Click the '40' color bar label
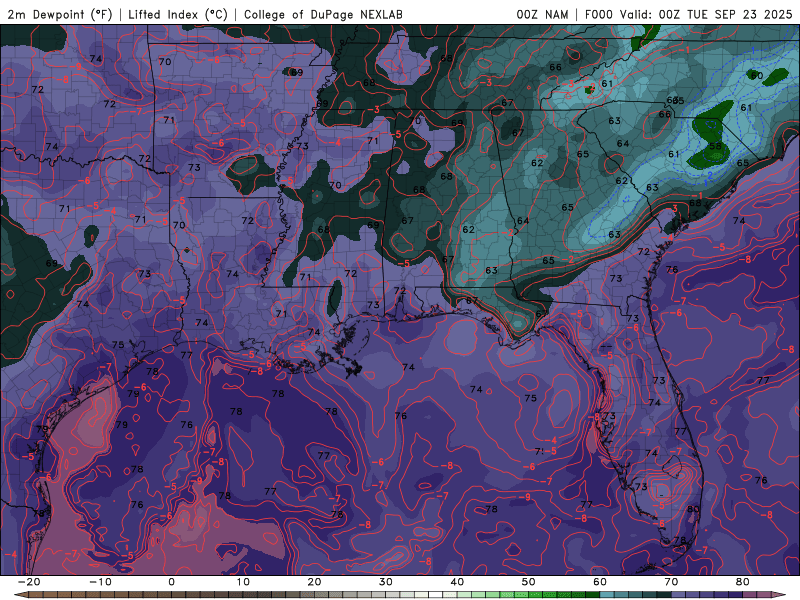Image resolution: width=800 pixels, height=600 pixels. (x=457, y=582)
